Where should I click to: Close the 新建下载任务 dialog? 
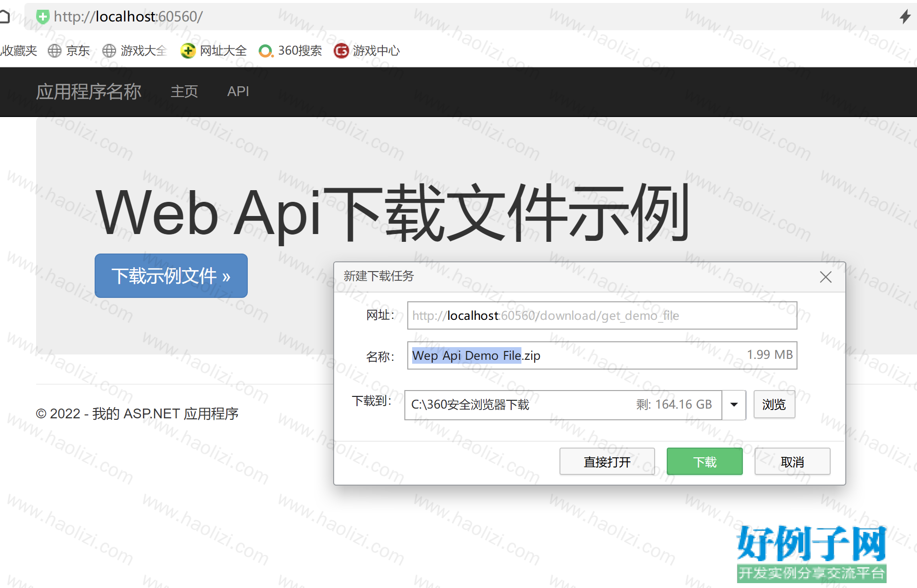click(x=826, y=277)
